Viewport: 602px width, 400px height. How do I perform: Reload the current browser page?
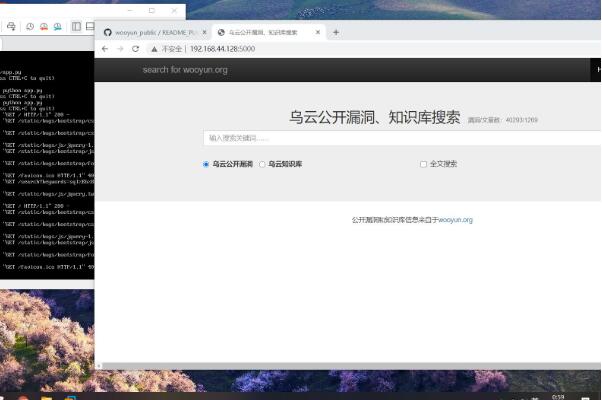point(136,49)
